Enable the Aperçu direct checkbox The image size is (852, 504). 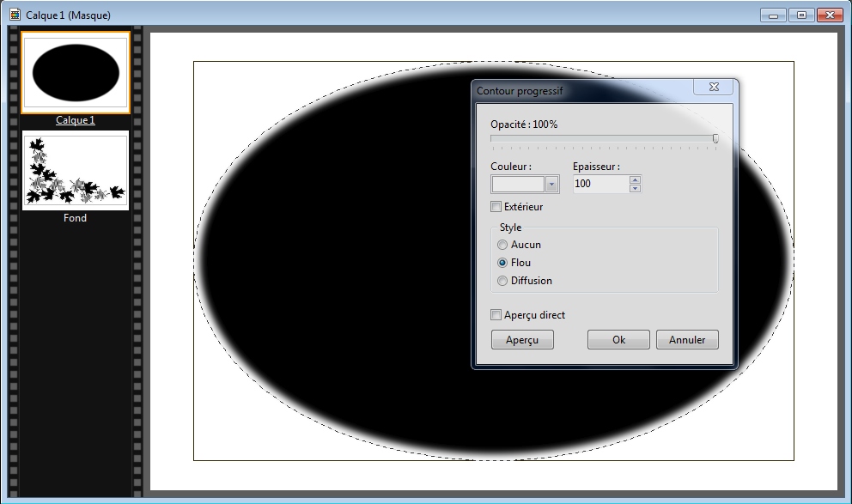pyautogui.click(x=496, y=314)
